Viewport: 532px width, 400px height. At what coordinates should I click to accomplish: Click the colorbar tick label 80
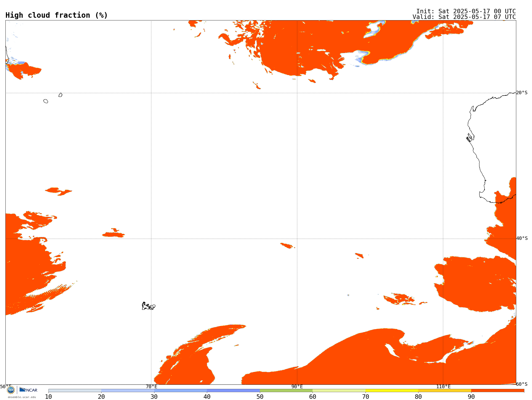pyautogui.click(x=418, y=397)
